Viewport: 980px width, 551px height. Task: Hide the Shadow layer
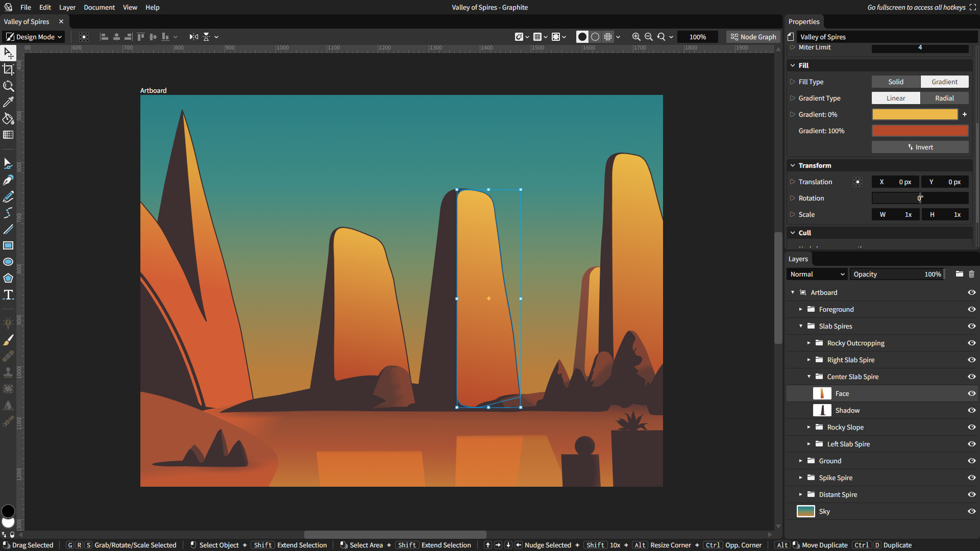(x=971, y=410)
